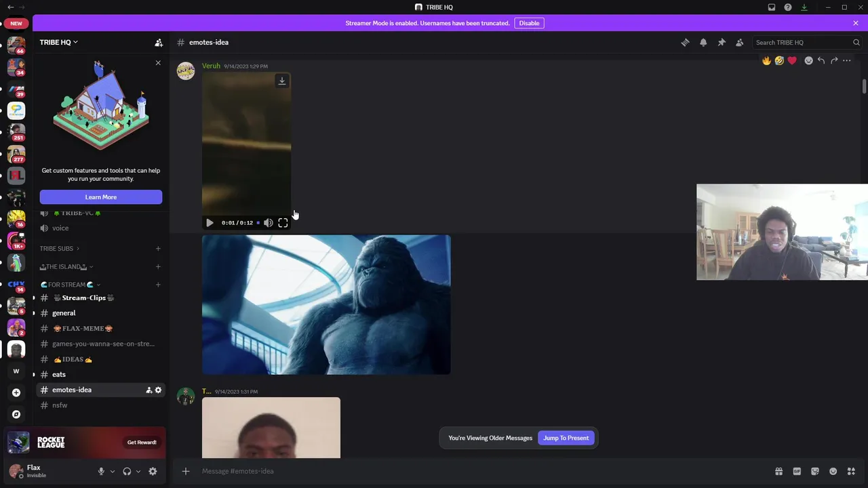React with the fire emoji

click(766, 60)
